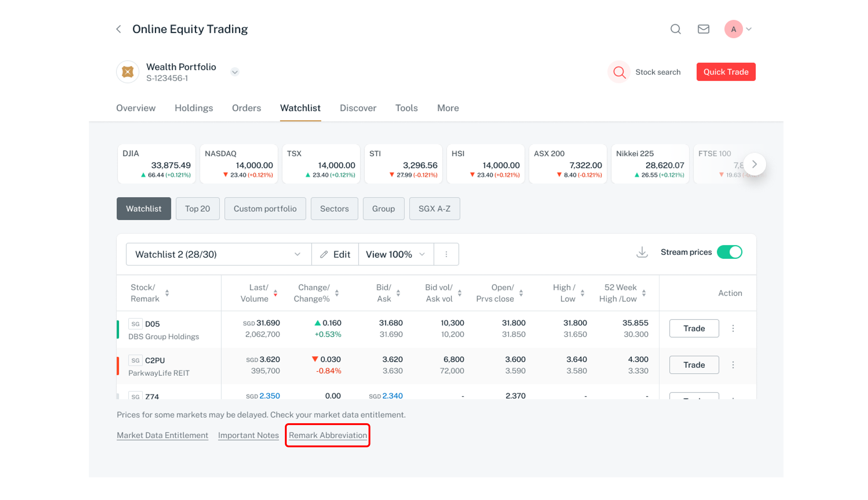This screenshot has height=500, width=868.
Task: Open the top search magnifier icon
Action: click(675, 29)
